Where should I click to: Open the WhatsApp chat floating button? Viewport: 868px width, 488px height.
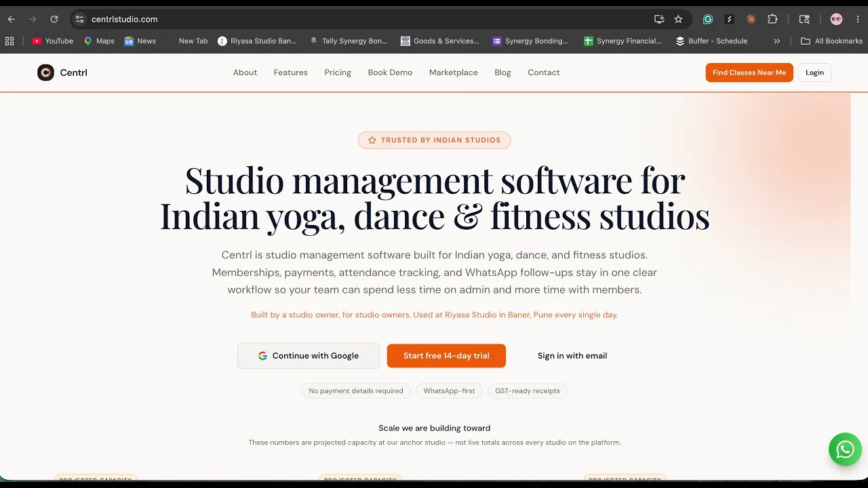point(845,449)
